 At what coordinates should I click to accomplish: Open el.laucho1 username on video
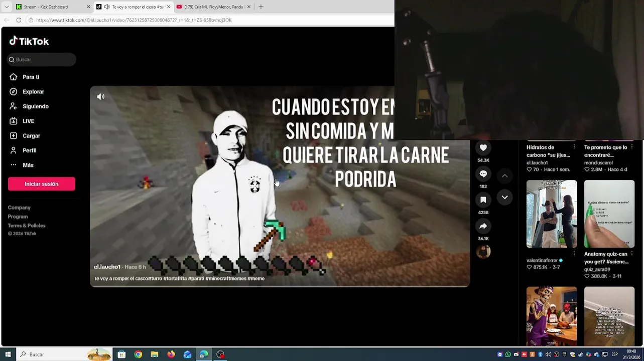[107, 267]
